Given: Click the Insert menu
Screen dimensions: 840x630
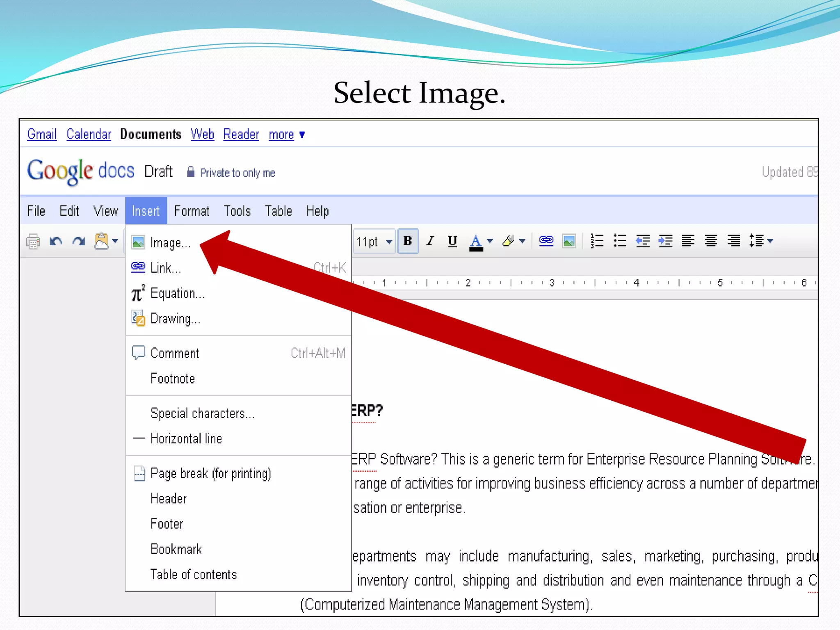Looking at the screenshot, I should (146, 211).
